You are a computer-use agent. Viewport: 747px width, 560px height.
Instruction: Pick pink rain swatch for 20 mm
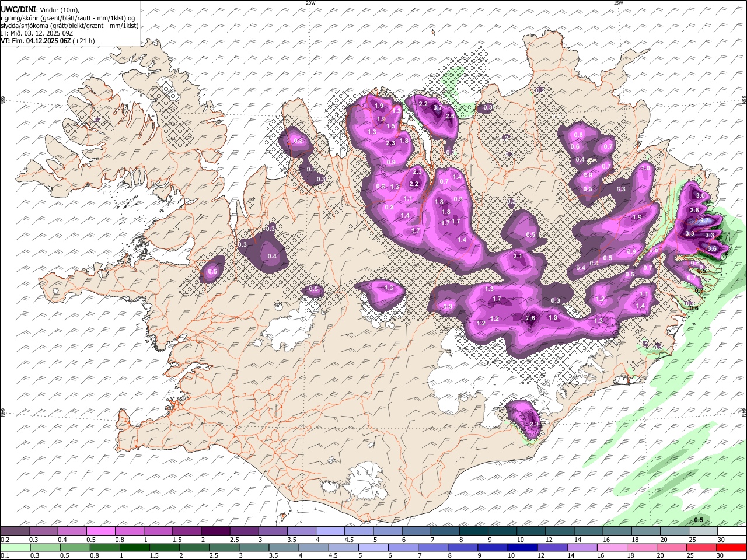click(672, 547)
